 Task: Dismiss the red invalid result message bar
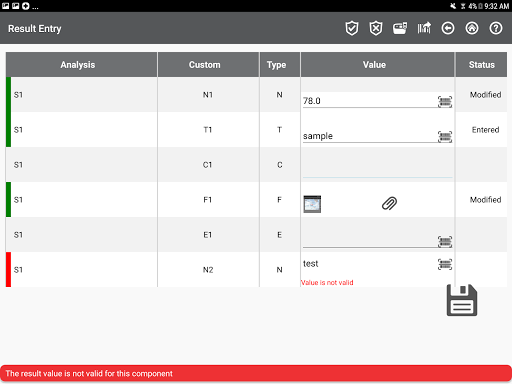[x=256, y=374]
